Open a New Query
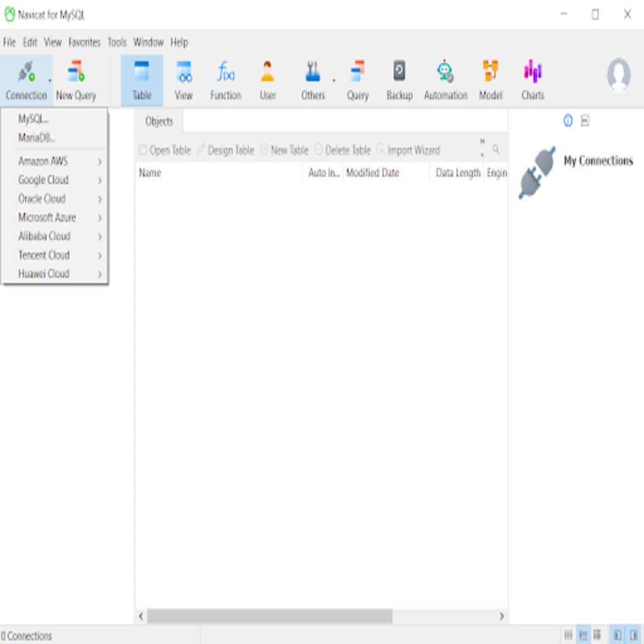 click(x=76, y=81)
